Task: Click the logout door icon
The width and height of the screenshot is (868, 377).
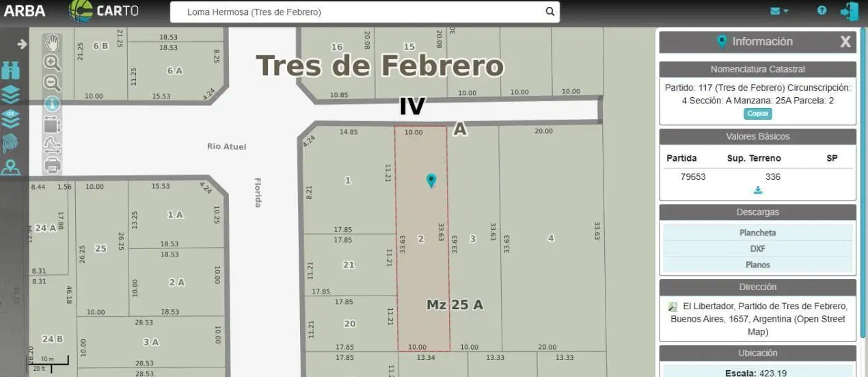Action: pyautogui.click(x=850, y=11)
